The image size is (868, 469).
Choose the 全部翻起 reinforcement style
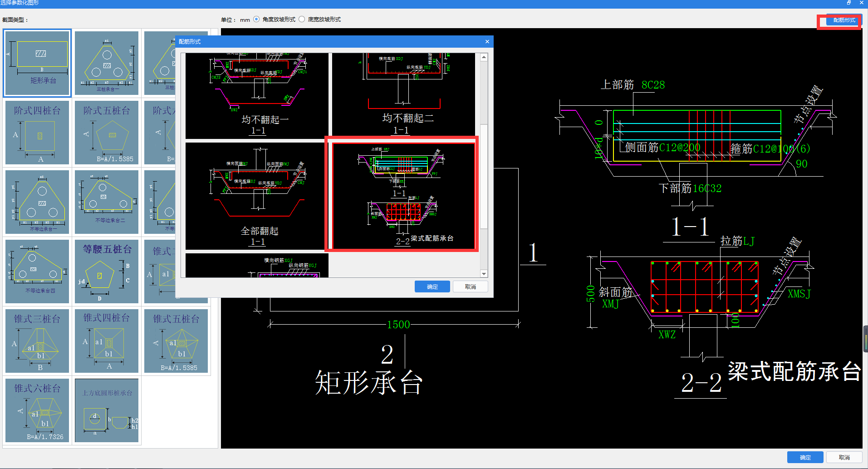[x=256, y=196]
